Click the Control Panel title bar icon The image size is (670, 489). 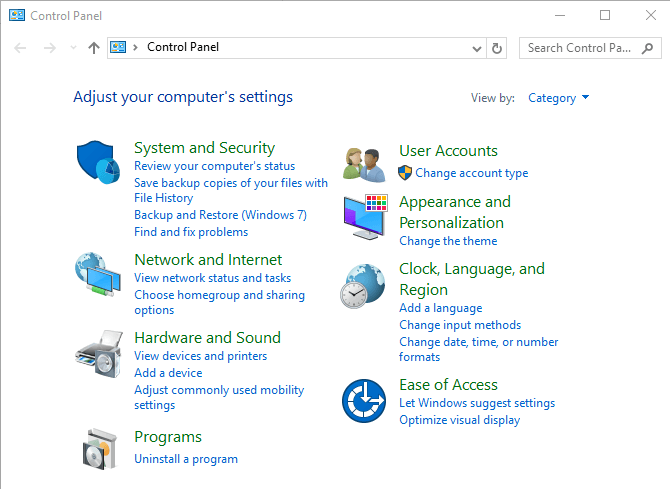pos(17,16)
